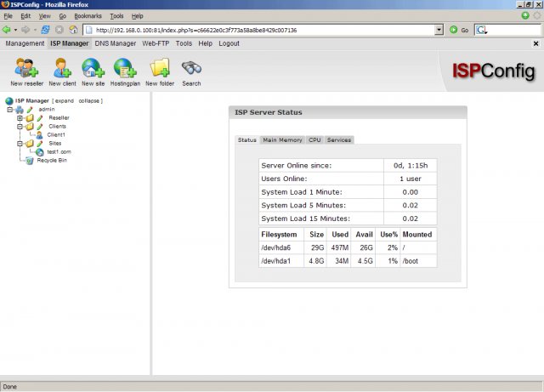Reload the page with browser refresh icon

pyautogui.click(x=48, y=29)
